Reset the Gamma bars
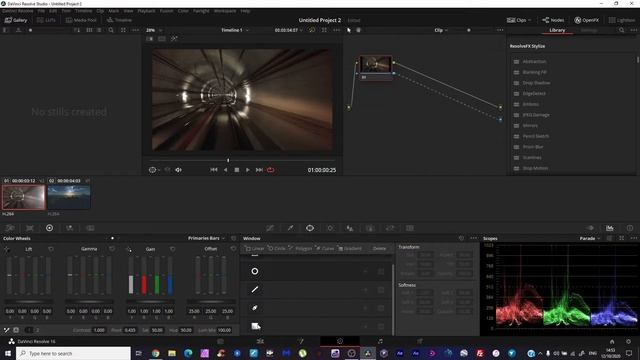 pyautogui.click(x=112, y=249)
